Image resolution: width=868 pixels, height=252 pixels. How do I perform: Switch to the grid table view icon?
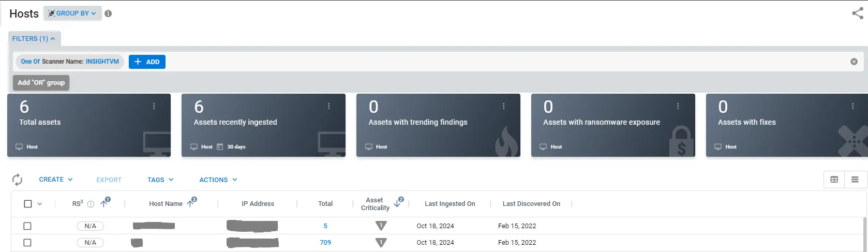pos(834,180)
